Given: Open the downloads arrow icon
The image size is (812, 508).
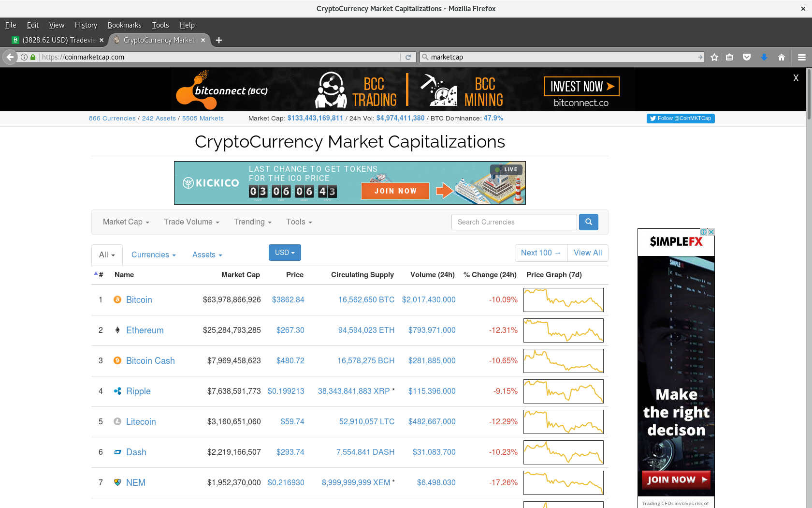Looking at the screenshot, I should pyautogui.click(x=764, y=57).
